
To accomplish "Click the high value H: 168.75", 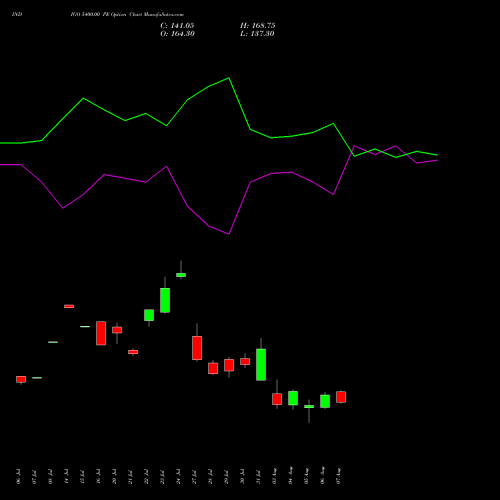I will click(x=258, y=26).
